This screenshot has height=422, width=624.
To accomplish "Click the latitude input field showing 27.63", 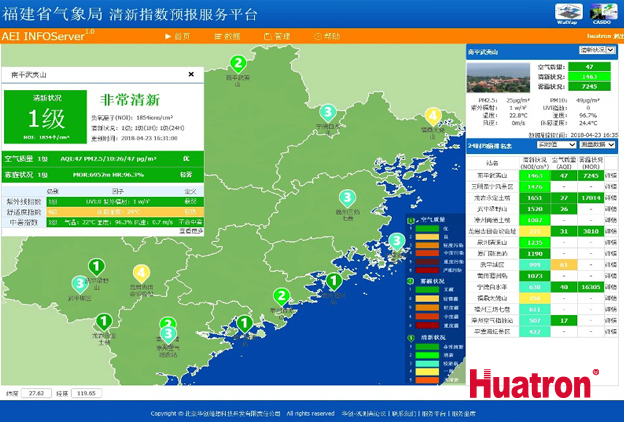I will tap(36, 394).
